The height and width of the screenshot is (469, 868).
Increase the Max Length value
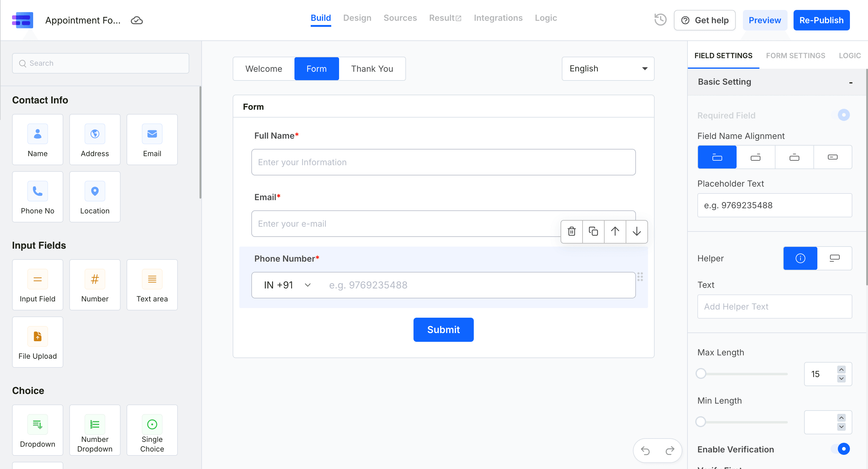tap(841, 370)
